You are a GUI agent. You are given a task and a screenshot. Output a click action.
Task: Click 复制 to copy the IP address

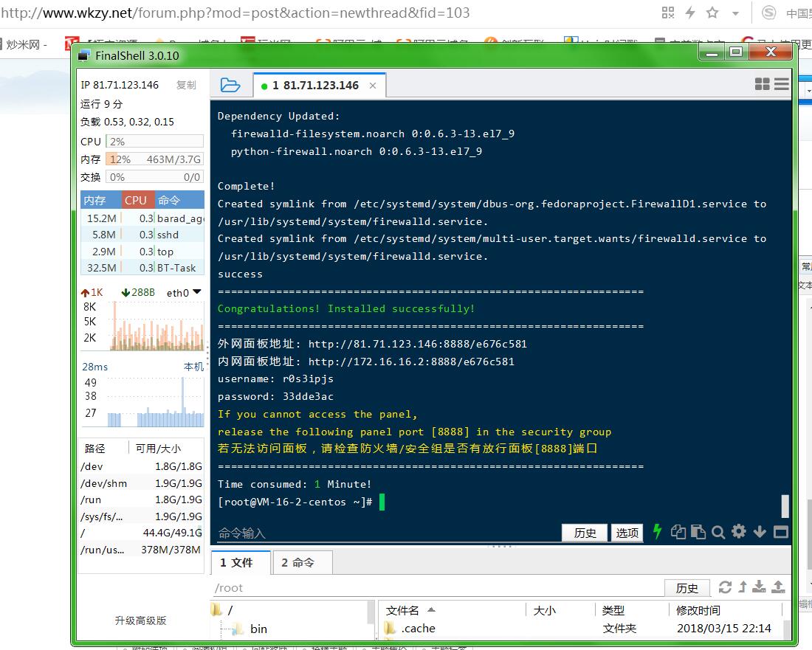coord(186,85)
